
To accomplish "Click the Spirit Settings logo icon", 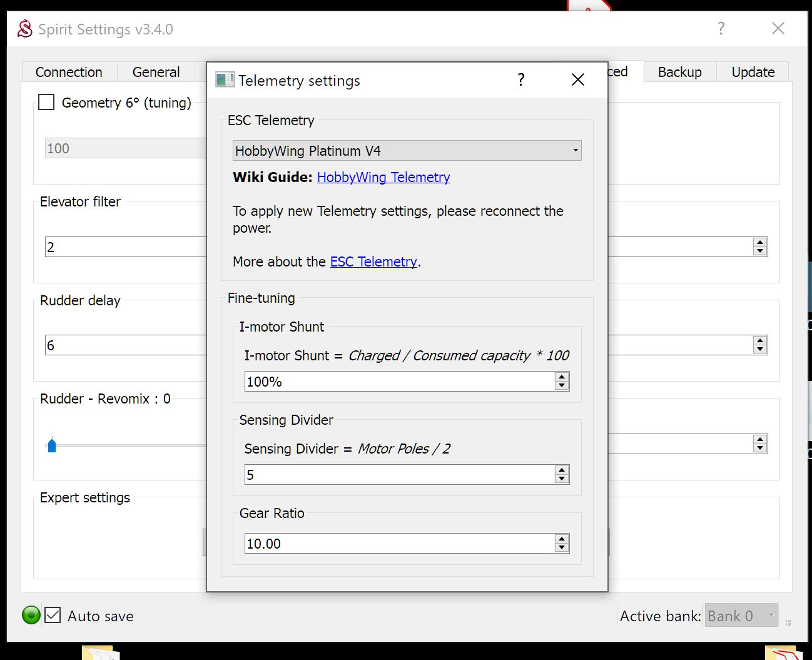I will point(24,29).
